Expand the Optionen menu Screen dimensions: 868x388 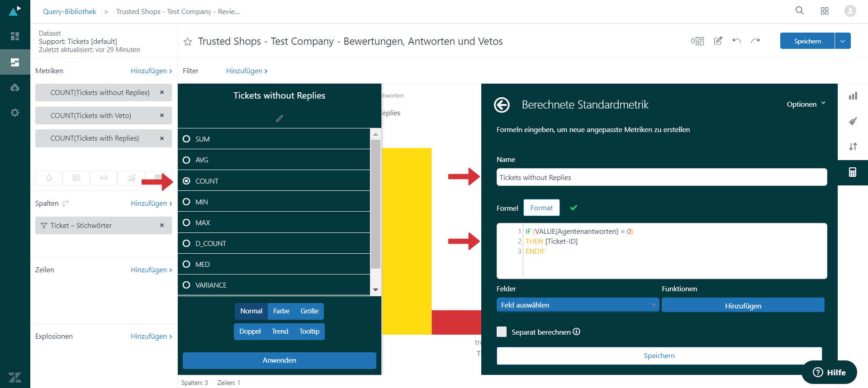point(806,104)
